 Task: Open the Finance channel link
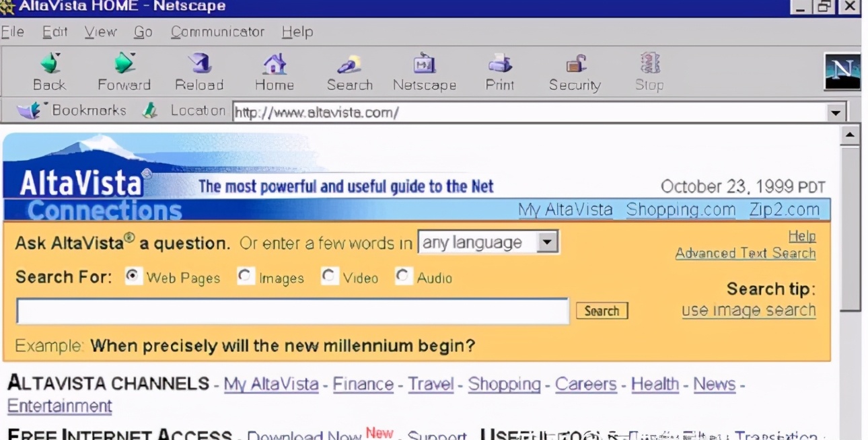(x=363, y=384)
